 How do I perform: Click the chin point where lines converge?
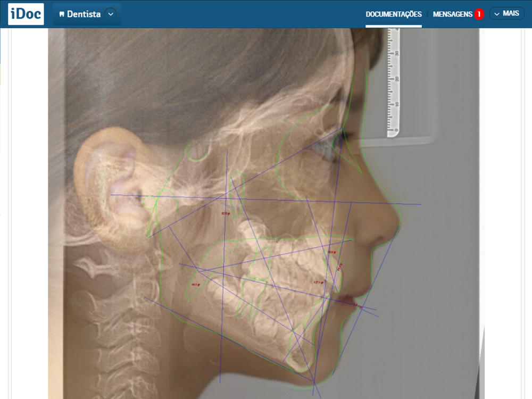[x=314, y=383]
